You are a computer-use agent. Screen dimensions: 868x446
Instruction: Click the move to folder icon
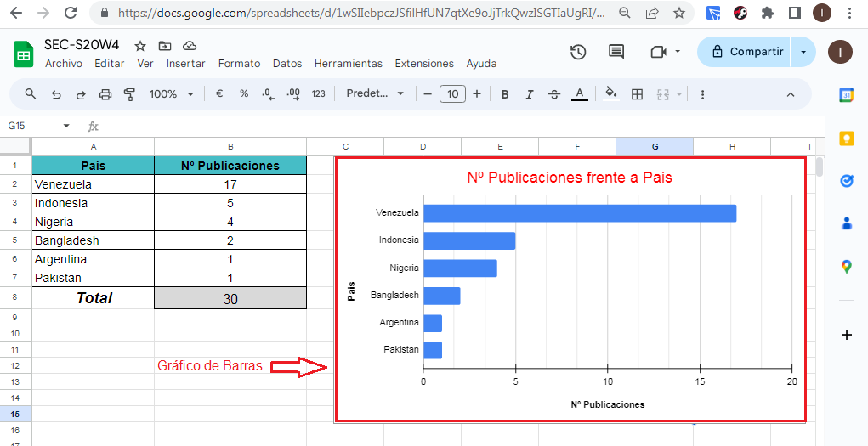164,46
